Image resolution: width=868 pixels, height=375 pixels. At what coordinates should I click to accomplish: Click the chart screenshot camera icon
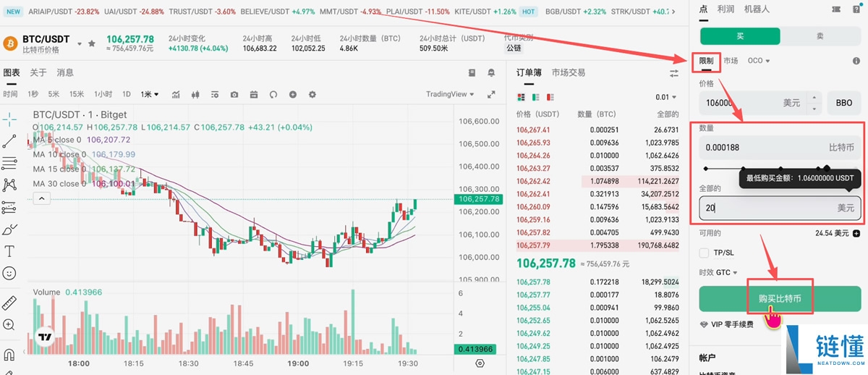point(234,94)
